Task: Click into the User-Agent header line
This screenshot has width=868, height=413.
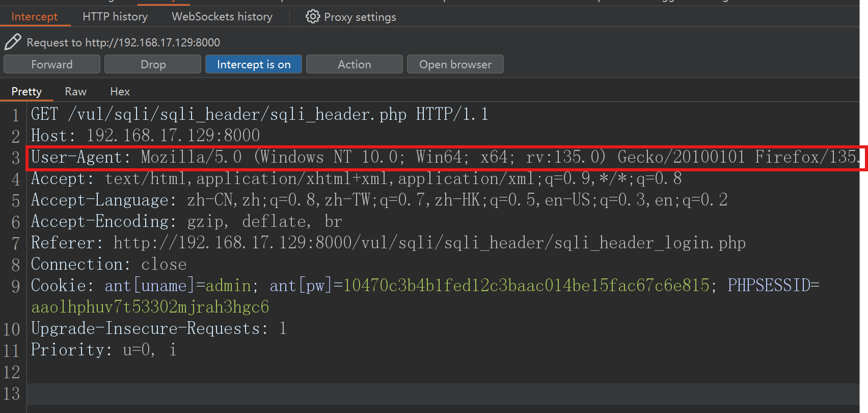Action: 357,157
